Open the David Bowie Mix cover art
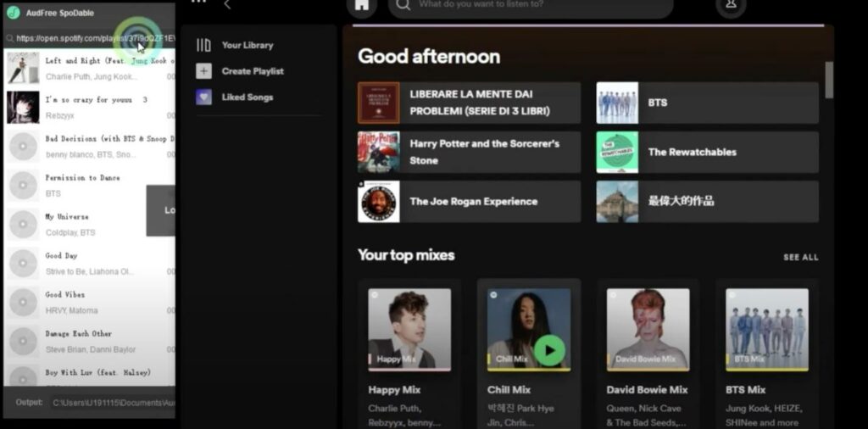Screen dimensions: 868x429 point(648,329)
